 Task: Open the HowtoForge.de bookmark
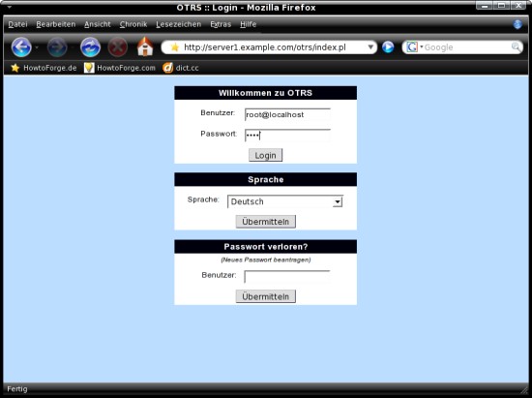tap(44, 68)
